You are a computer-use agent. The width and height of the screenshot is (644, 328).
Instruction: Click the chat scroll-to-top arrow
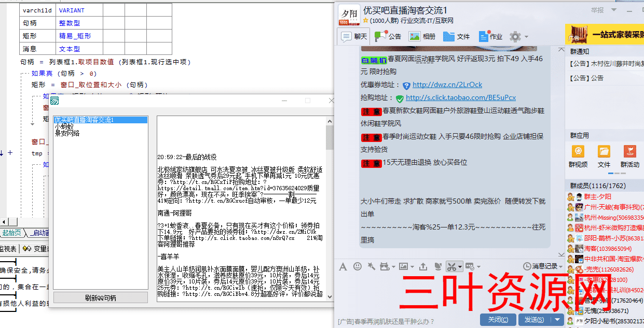(561, 49)
